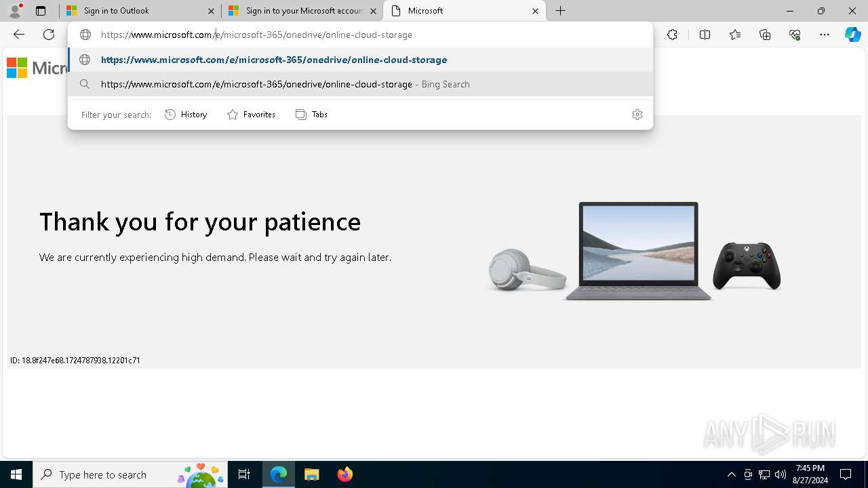Close the Microsoft tab
Viewport: 868px width, 488px height.
(535, 11)
